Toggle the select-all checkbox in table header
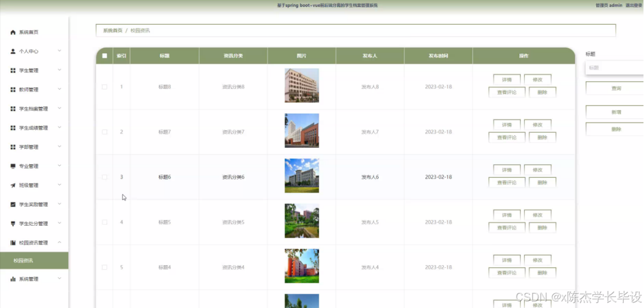This screenshot has height=308, width=644. click(x=104, y=56)
